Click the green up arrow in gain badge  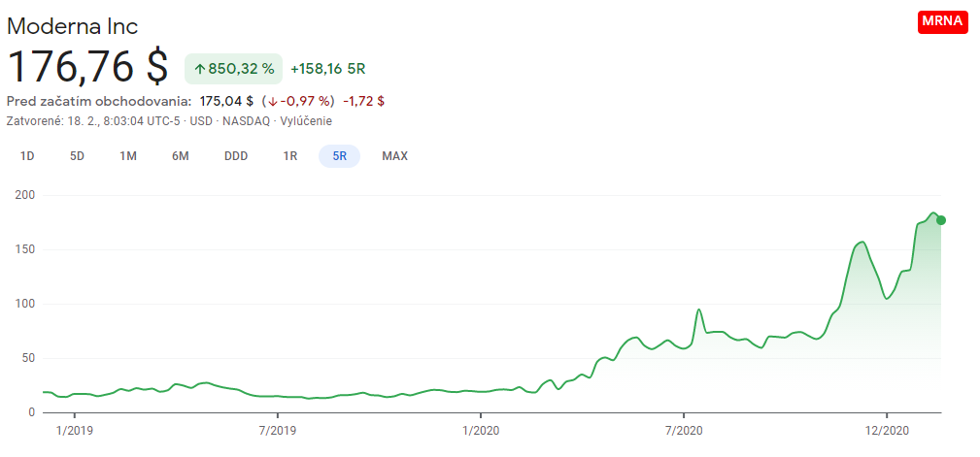click(200, 69)
